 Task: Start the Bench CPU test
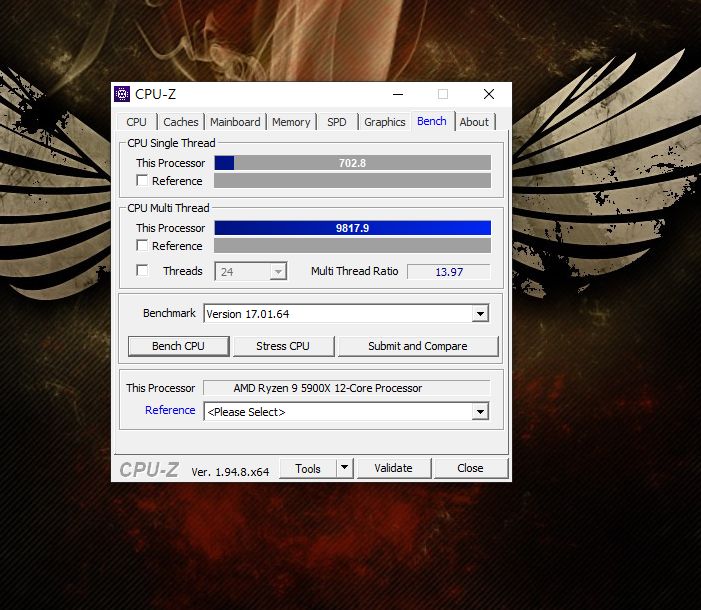click(178, 346)
